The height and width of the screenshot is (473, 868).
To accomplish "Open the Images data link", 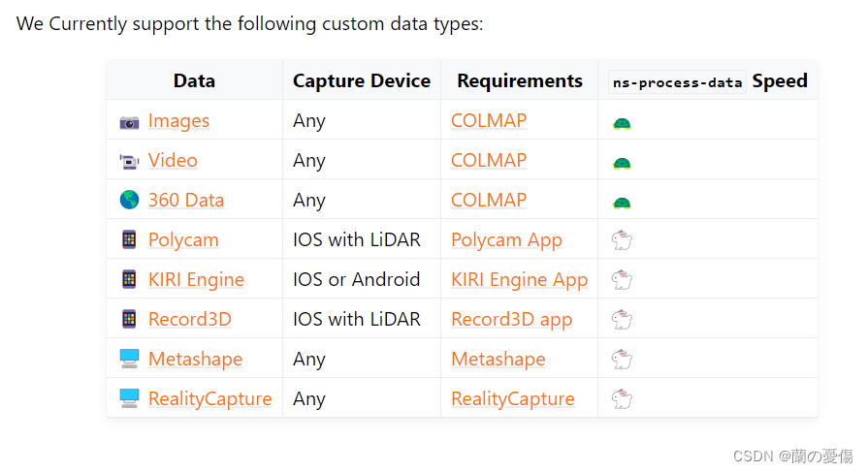I will coord(178,121).
